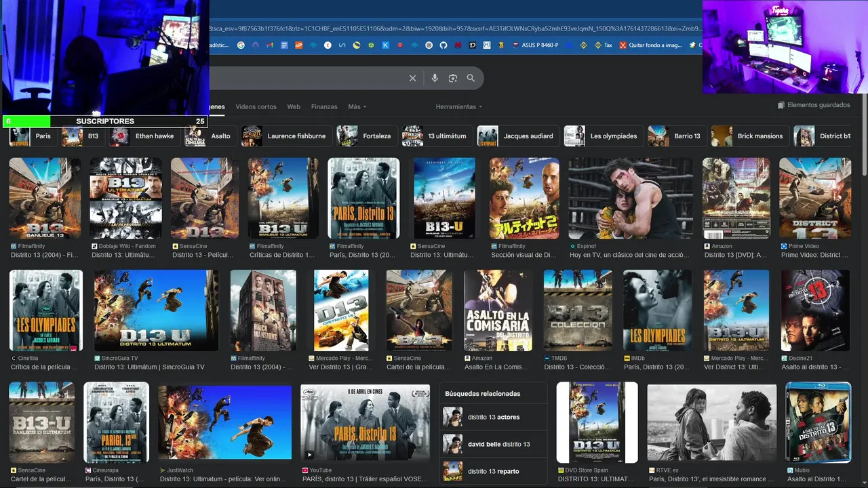The image size is (868, 488).
Task: Click inside the Google search input field
Action: click(305, 78)
